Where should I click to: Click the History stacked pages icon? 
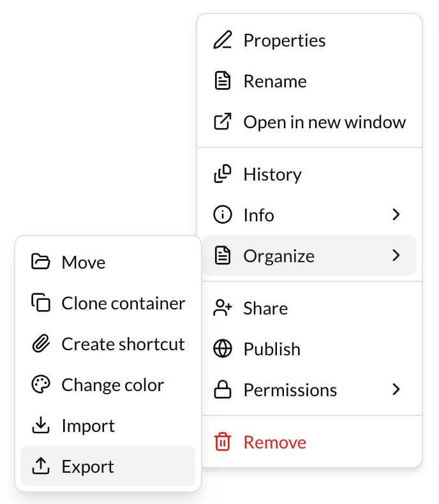(x=222, y=175)
